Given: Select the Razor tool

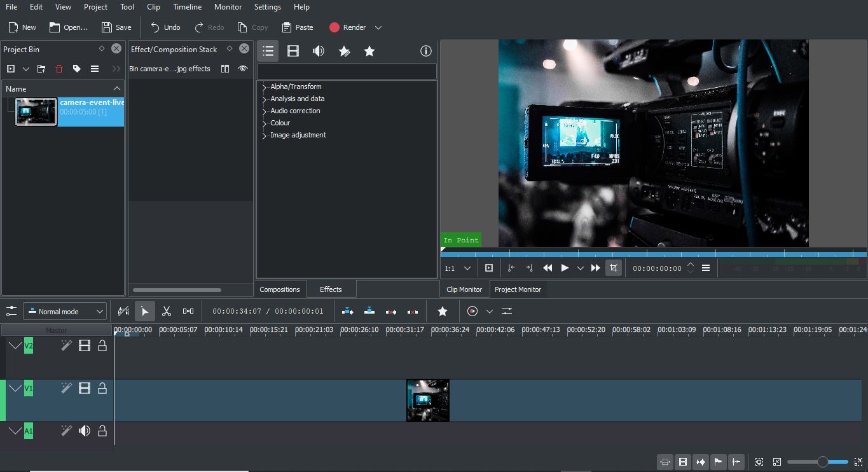Looking at the screenshot, I should 167,311.
